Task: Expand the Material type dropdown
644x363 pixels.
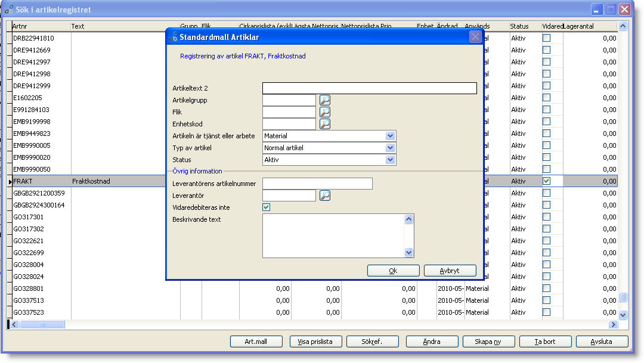Action: coord(390,136)
